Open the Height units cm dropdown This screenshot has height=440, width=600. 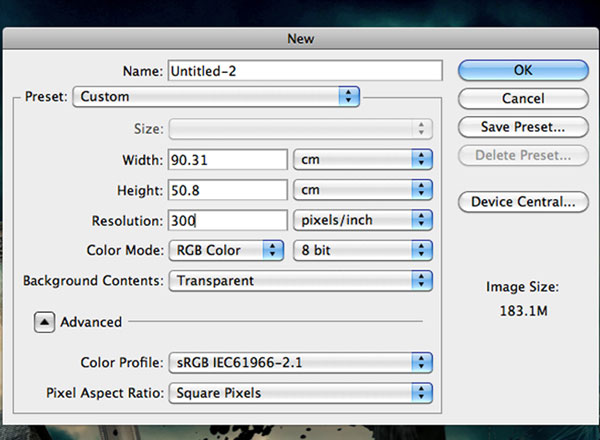(363, 190)
